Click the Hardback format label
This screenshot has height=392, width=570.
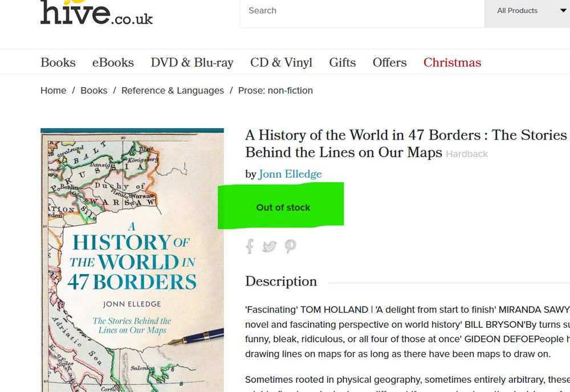(467, 154)
